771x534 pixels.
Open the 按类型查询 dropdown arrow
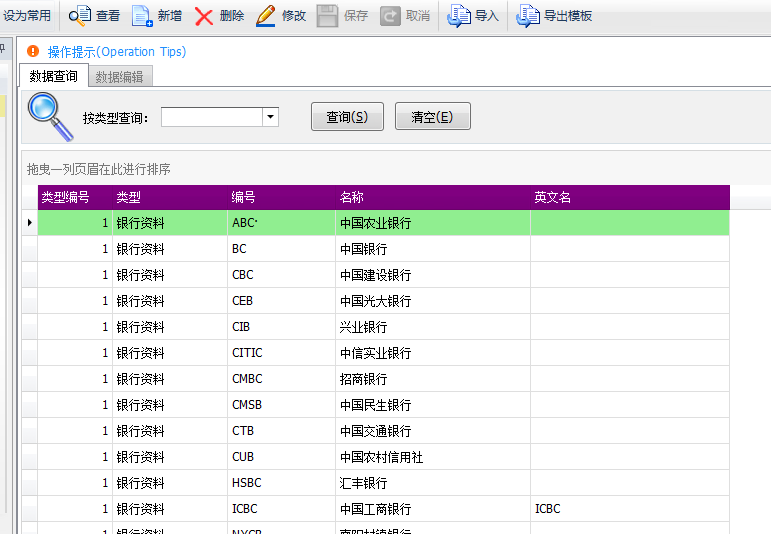(x=270, y=117)
